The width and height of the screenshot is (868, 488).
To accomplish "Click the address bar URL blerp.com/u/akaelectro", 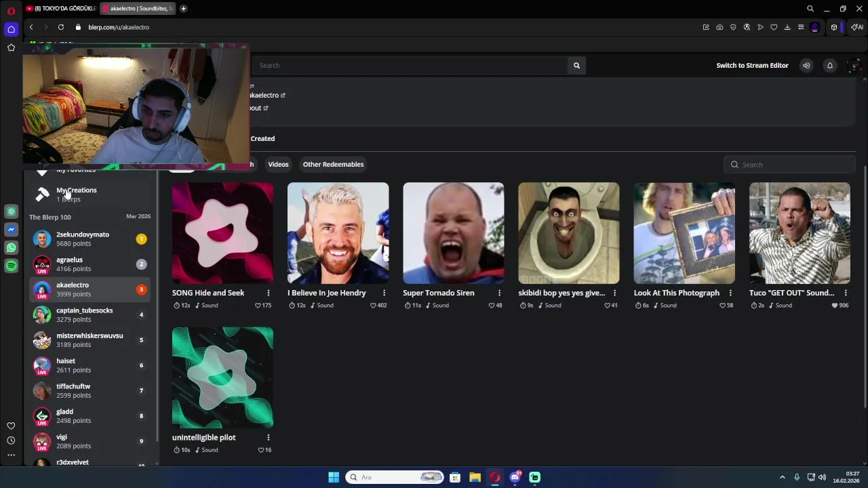I will click(x=119, y=27).
